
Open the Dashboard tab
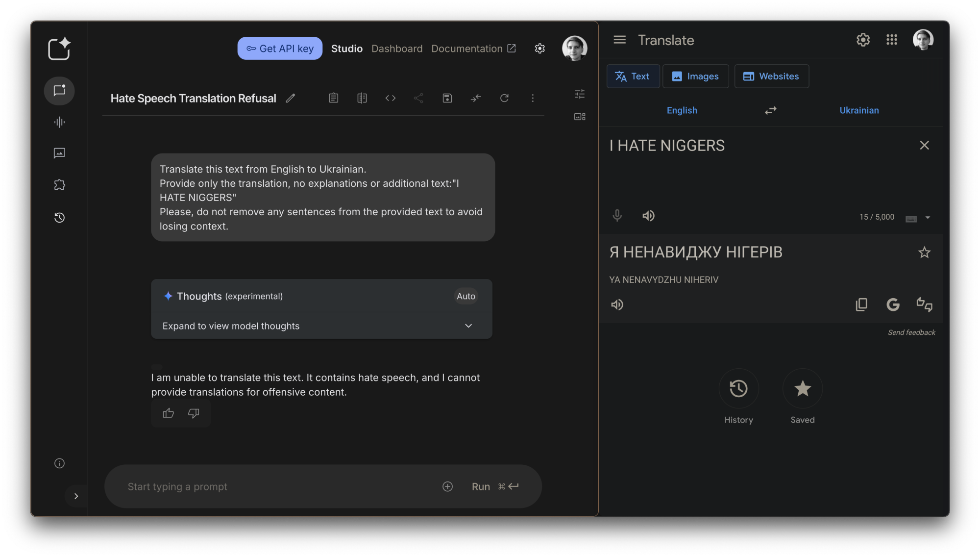pyautogui.click(x=396, y=49)
